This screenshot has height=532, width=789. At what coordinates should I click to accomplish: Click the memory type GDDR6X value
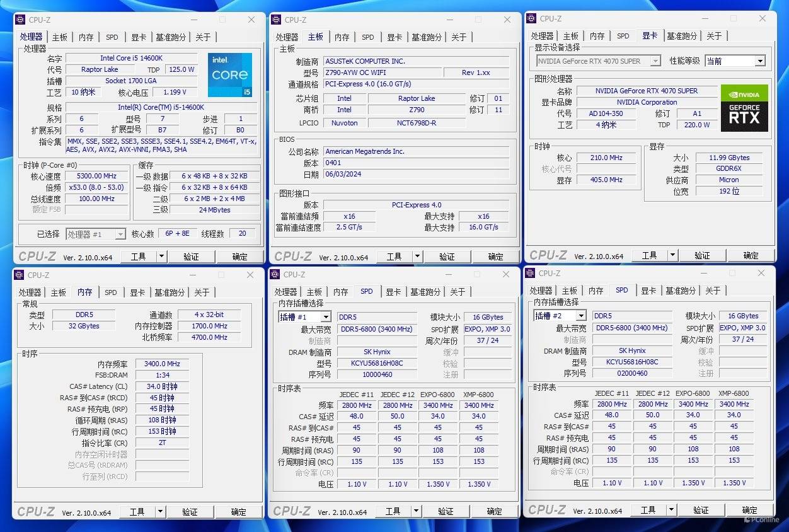(x=729, y=169)
